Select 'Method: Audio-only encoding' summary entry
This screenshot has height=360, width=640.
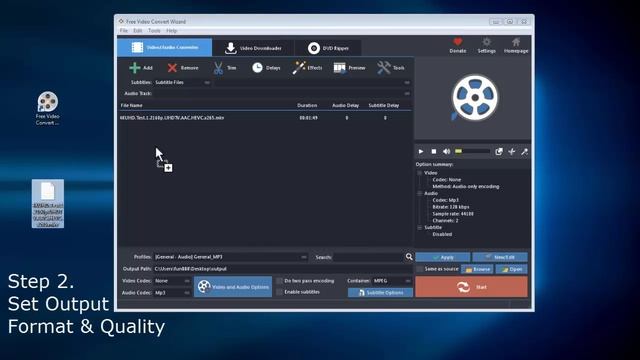(x=466, y=187)
